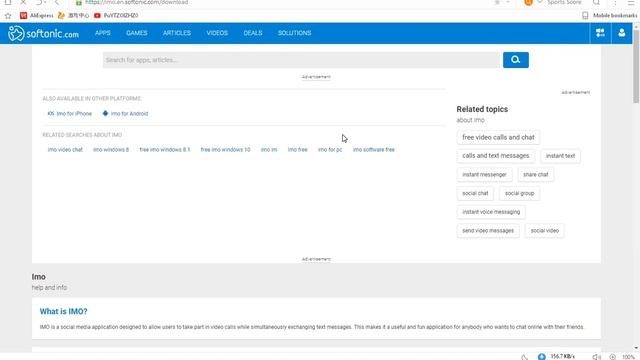Stop page loading with the X button
The width and height of the screenshot is (640, 360).
click(23, 2)
